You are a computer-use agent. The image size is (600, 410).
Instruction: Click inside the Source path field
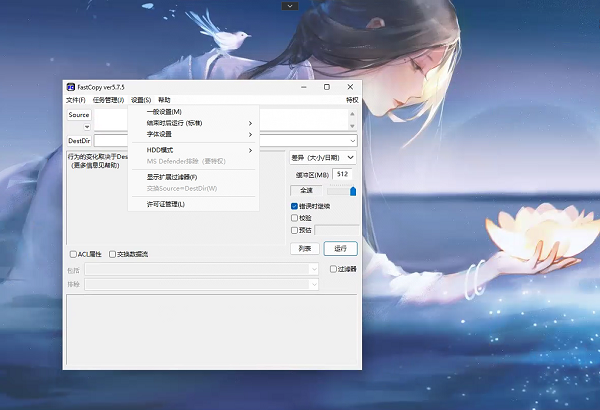[221, 120]
